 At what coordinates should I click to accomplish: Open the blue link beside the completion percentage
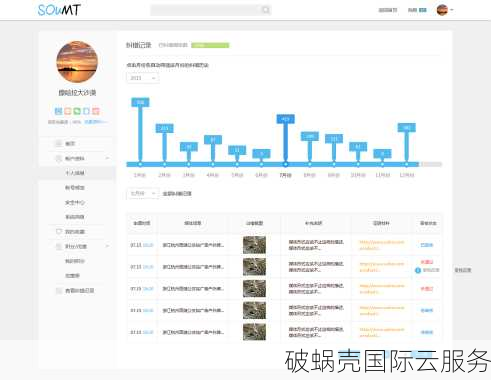tap(96, 122)
